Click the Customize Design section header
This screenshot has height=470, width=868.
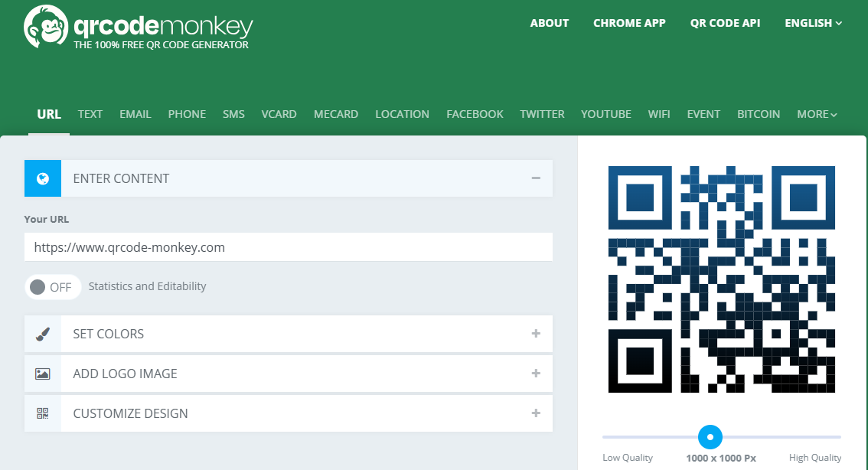[289, 413]
